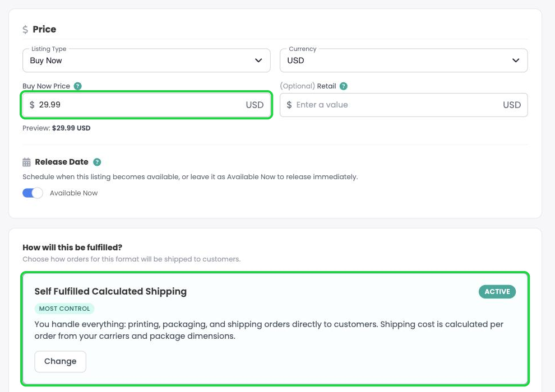Click the Listing Type chevron arrow

click(258, 60)
